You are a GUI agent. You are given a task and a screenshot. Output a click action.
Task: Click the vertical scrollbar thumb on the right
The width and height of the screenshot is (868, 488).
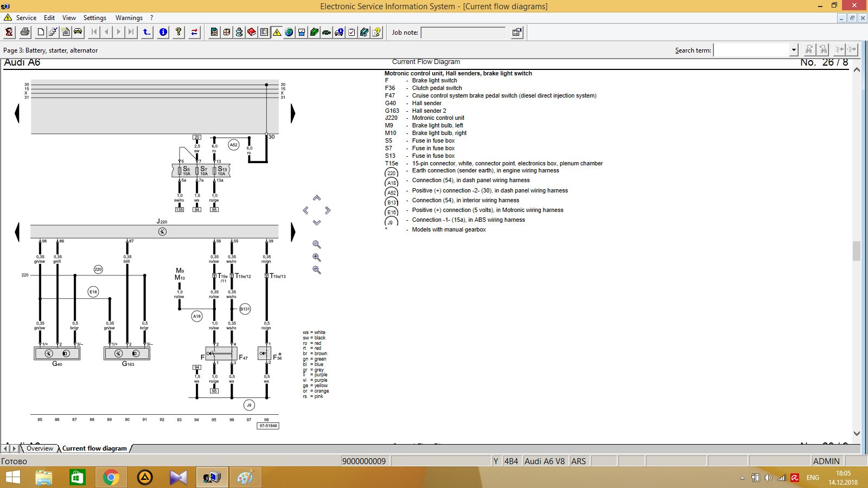point(857,251)
